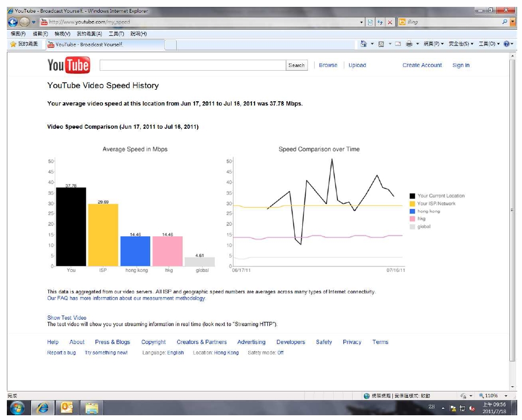Open the 110% zoom level dropdown arrow

coord(506,396)
